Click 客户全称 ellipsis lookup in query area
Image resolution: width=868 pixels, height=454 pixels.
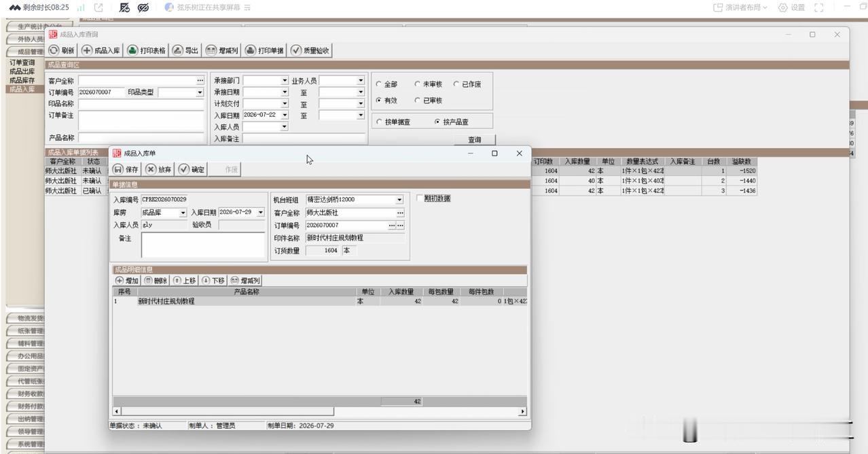(200, 80)
